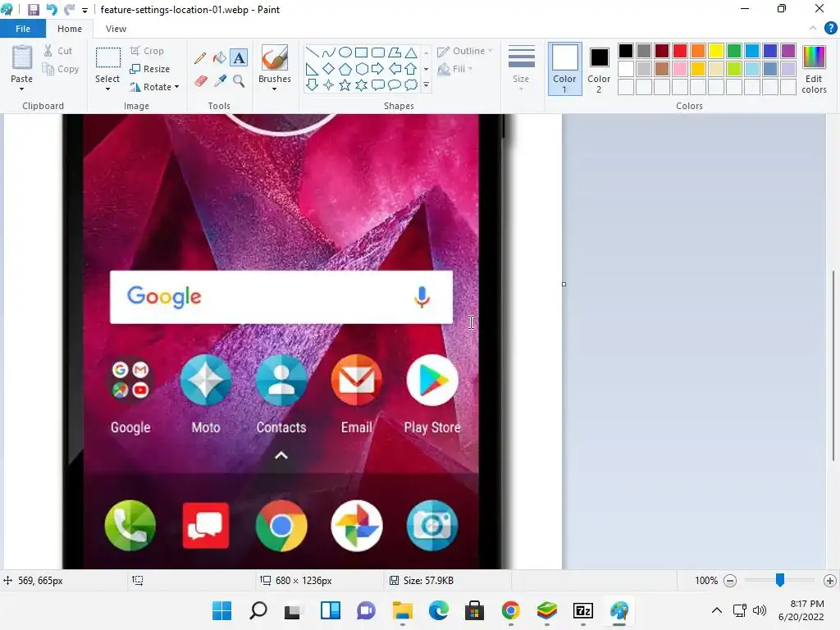This screenshot has width=840, height=630.
Task: Expand the Paste dropdown arrow
Action: (x=22, y=89)
